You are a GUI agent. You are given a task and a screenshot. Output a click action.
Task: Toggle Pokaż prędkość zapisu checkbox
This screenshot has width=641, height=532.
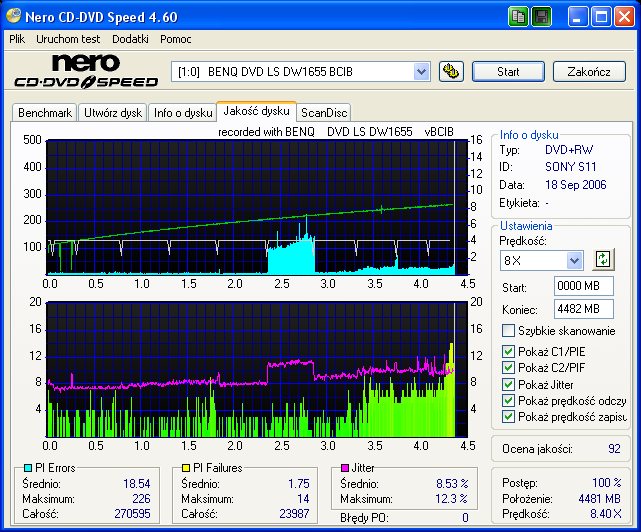[x=508, y=417]
